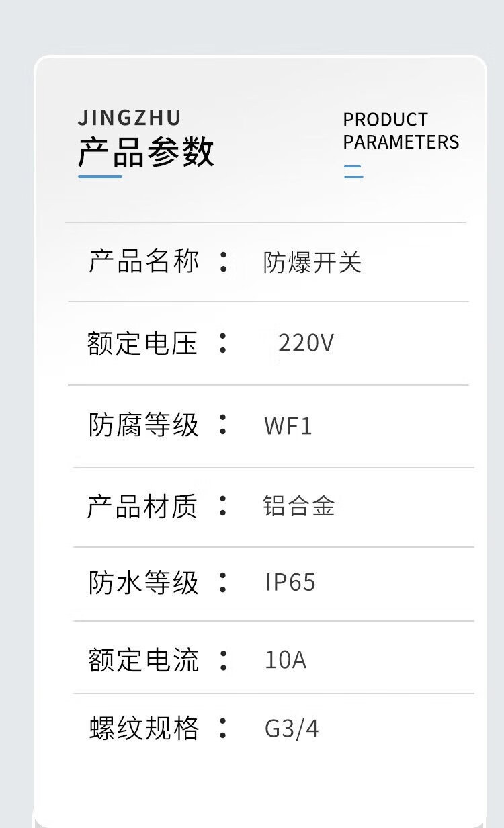Click the blue underline below 产品参数
This screenshot has height=828, width=504.
[100, 177]
